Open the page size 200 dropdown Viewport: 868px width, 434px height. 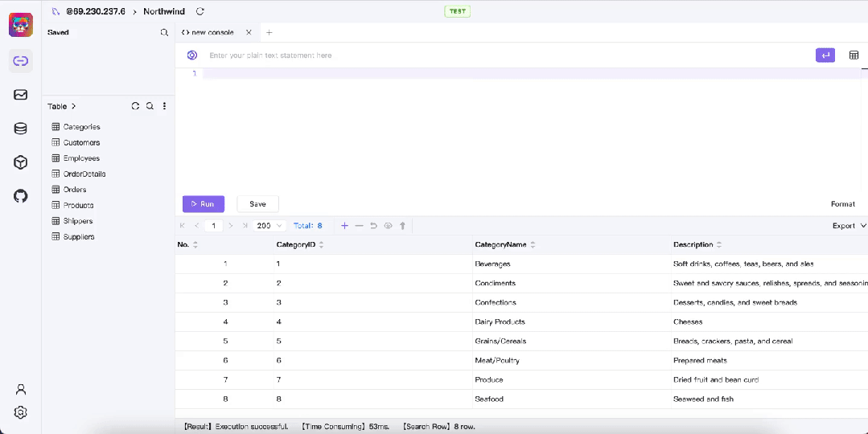(x=269, y=226)
